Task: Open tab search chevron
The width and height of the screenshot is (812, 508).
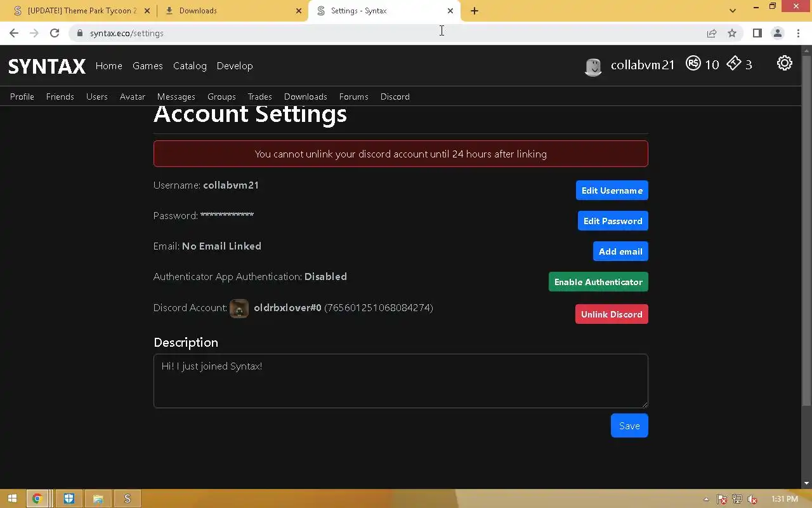Action: [733, 11]
